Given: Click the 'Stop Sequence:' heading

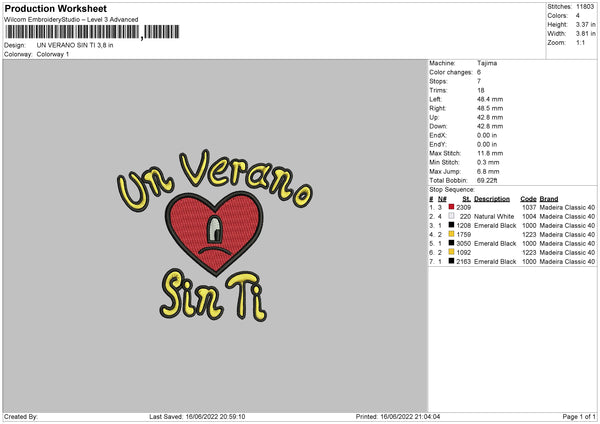Looking at the screenshot, I should point(452,189).
